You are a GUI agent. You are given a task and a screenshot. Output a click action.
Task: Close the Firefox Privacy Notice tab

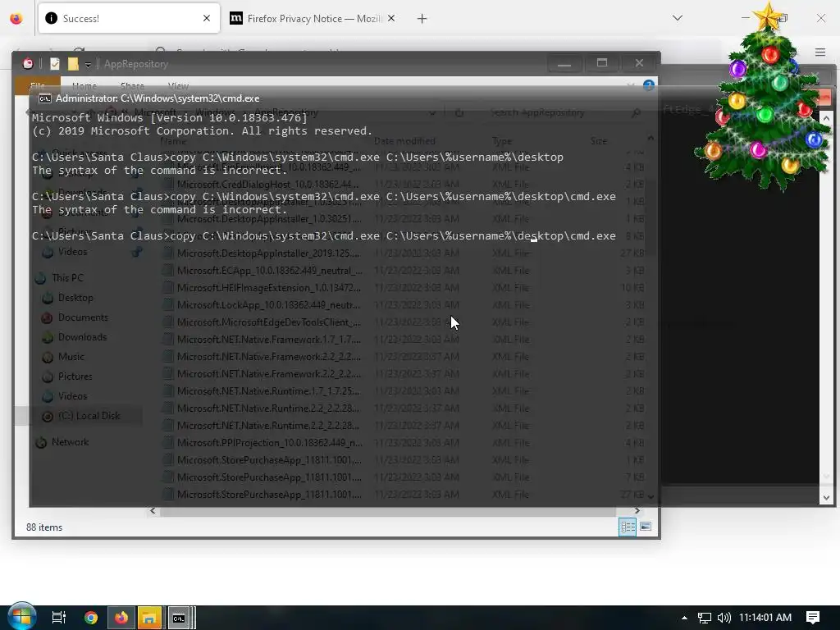[x=391, y=18]
